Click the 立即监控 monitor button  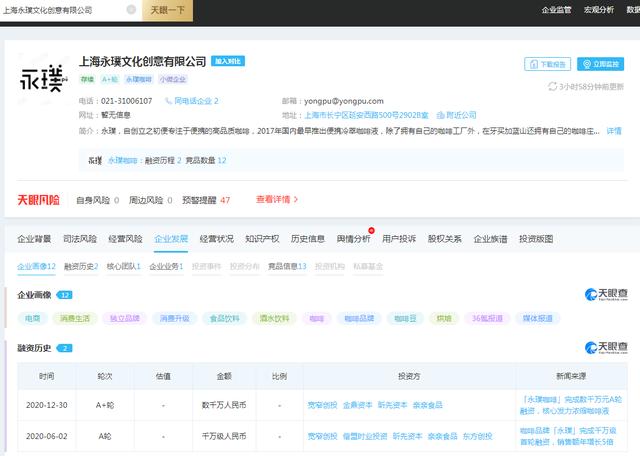click(602, 63)
